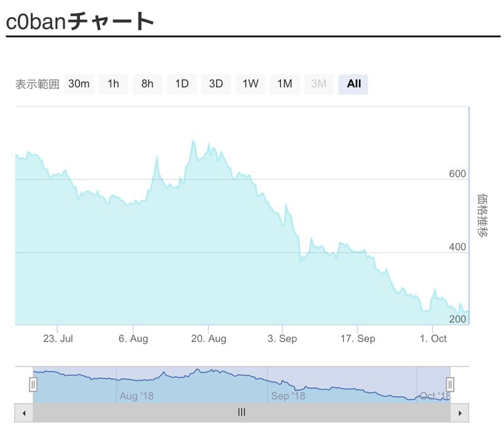Click the 3. Sep axis label
Screen dimensions: 504x442
(282, 339)
